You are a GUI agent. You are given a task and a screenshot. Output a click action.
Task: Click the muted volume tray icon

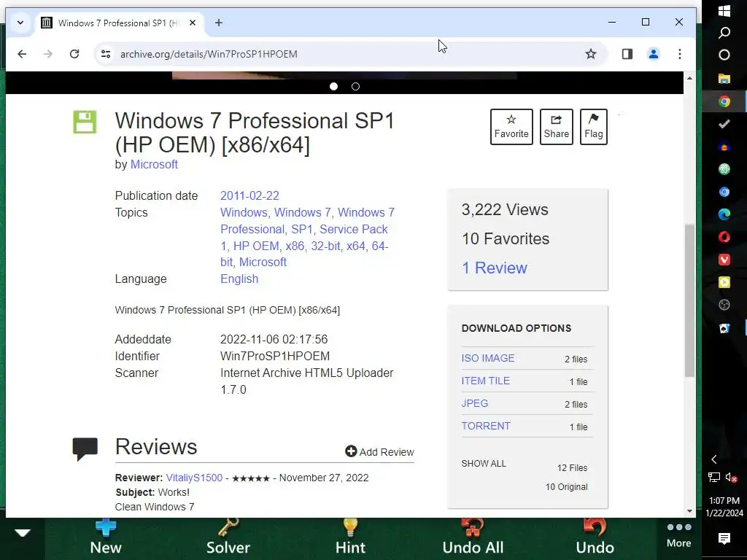[x=731, y=477]
